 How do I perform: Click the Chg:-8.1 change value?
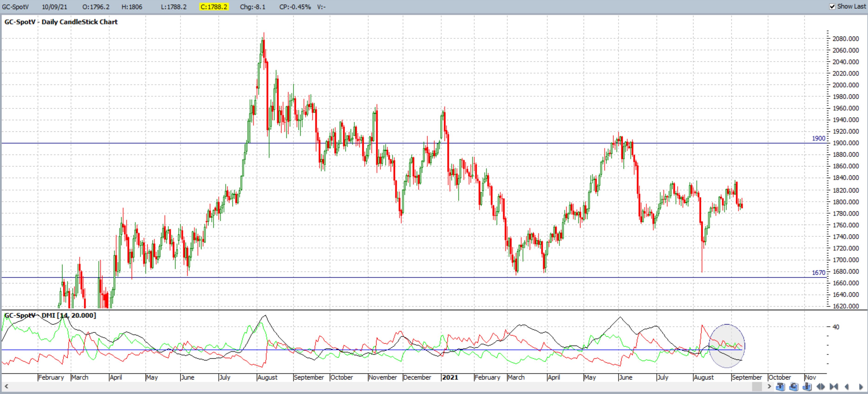click(252, 7)
